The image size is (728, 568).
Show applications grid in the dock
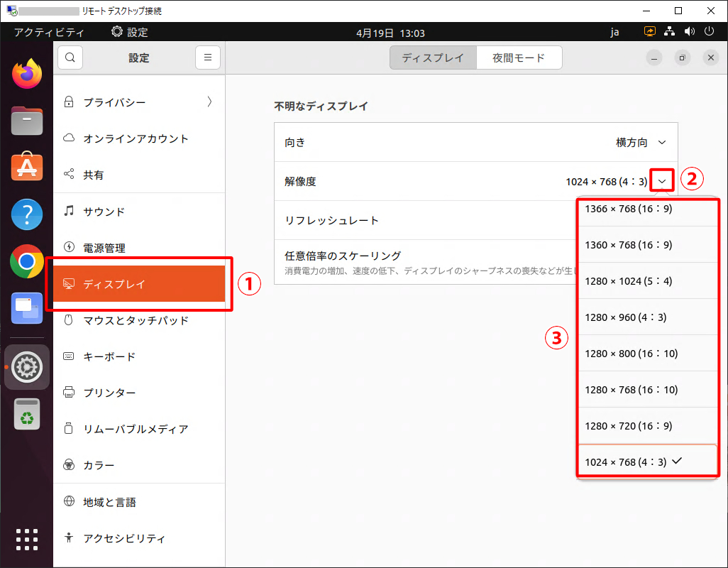click(x=27, y=538)
